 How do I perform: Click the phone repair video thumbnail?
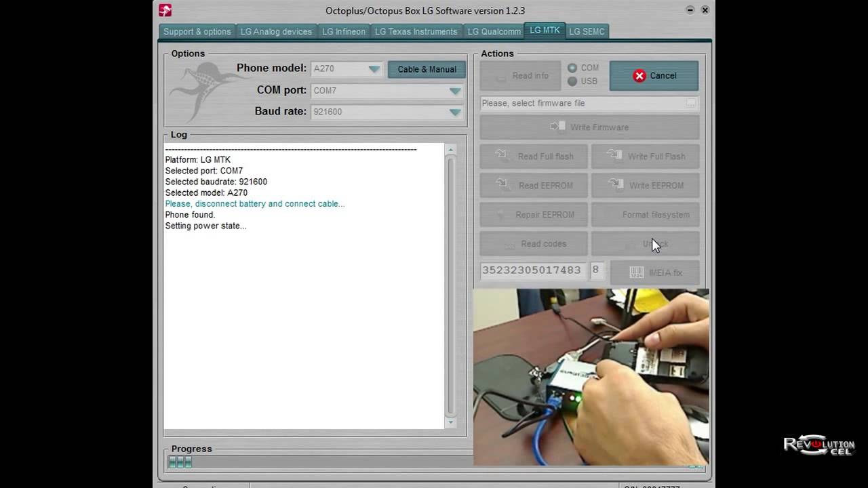(591, 377)
